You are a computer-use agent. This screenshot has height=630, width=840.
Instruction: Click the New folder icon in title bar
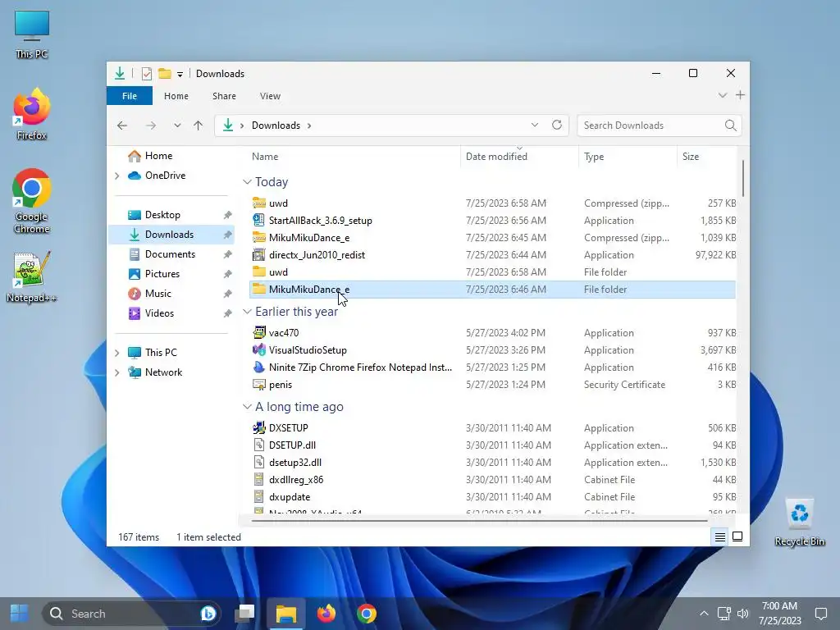pyautogui.click(x=164, y=73)
